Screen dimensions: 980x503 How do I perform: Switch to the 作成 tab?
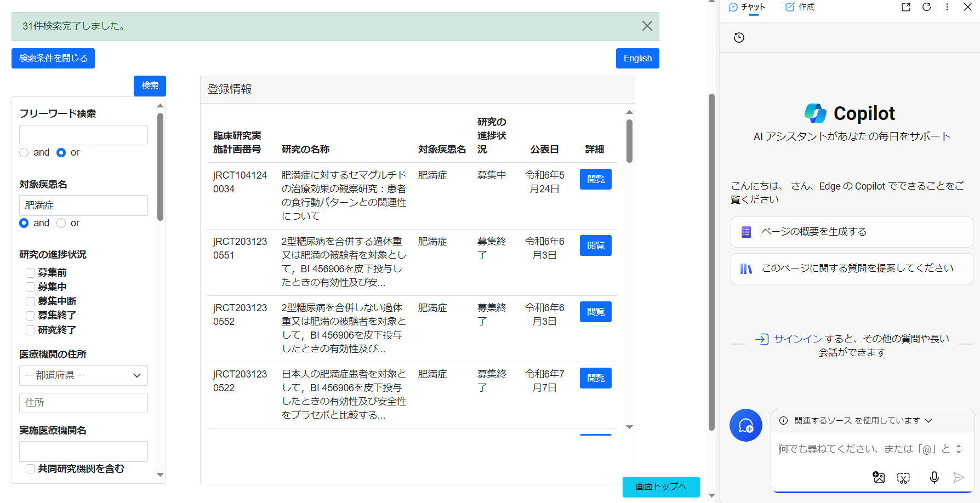[800, 7]
